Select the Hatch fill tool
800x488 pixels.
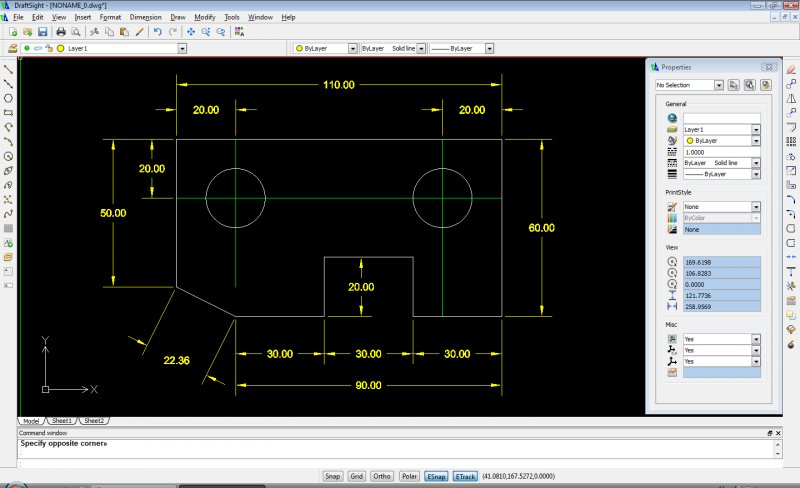tap(8, 228)
